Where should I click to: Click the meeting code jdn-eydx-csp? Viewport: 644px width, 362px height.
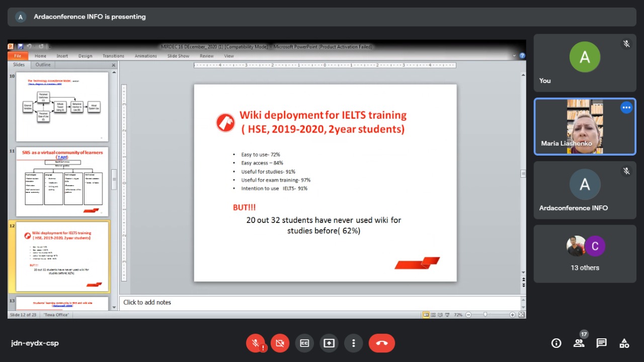[x=35, y=343]
